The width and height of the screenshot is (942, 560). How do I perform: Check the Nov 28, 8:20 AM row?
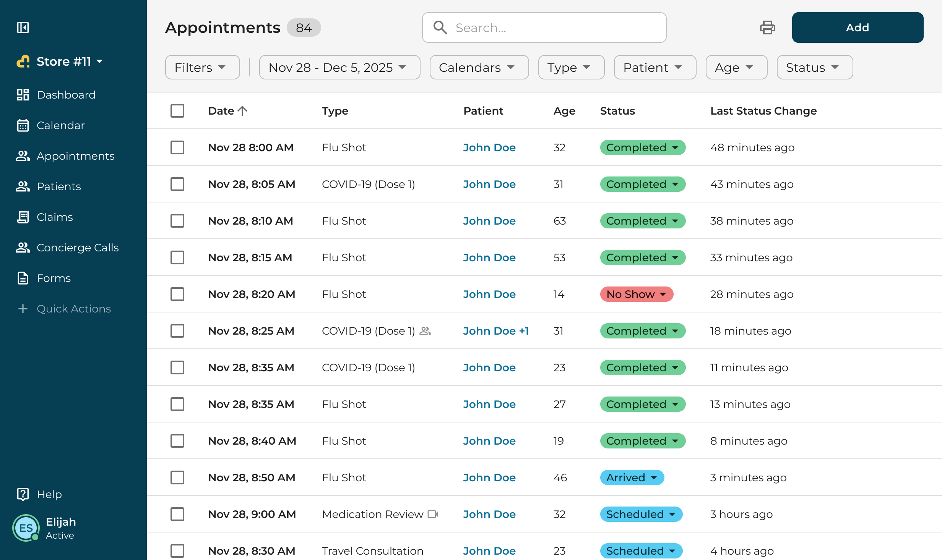click(177, 294)
